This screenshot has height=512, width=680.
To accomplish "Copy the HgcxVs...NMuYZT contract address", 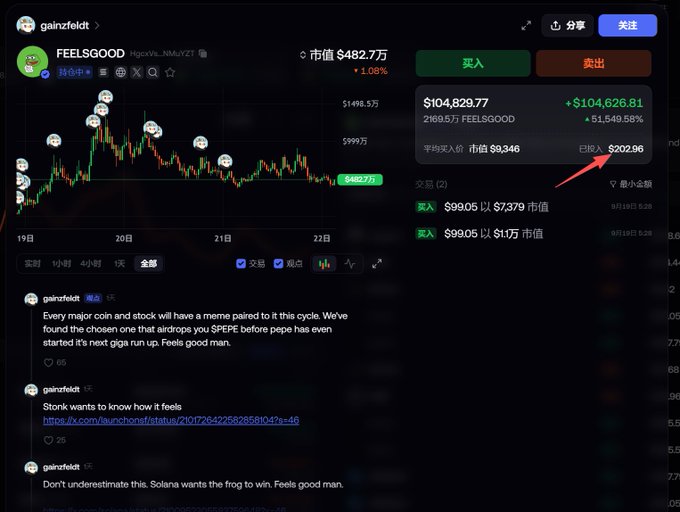I will point(203,53).
